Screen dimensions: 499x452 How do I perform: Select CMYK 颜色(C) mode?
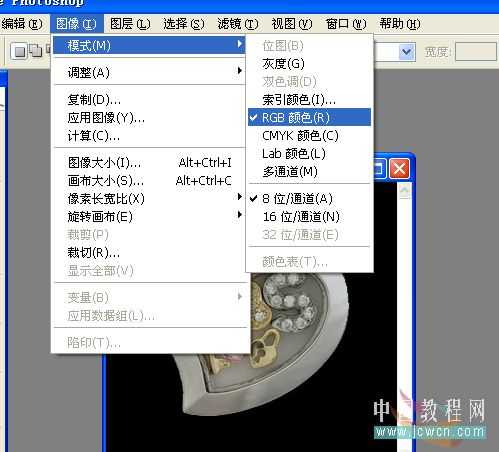point(309,135)
